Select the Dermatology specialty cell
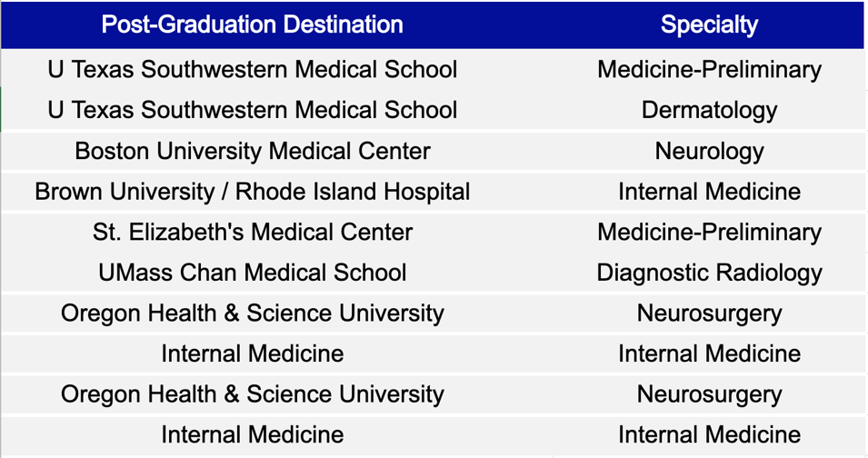 click(709, 110)
